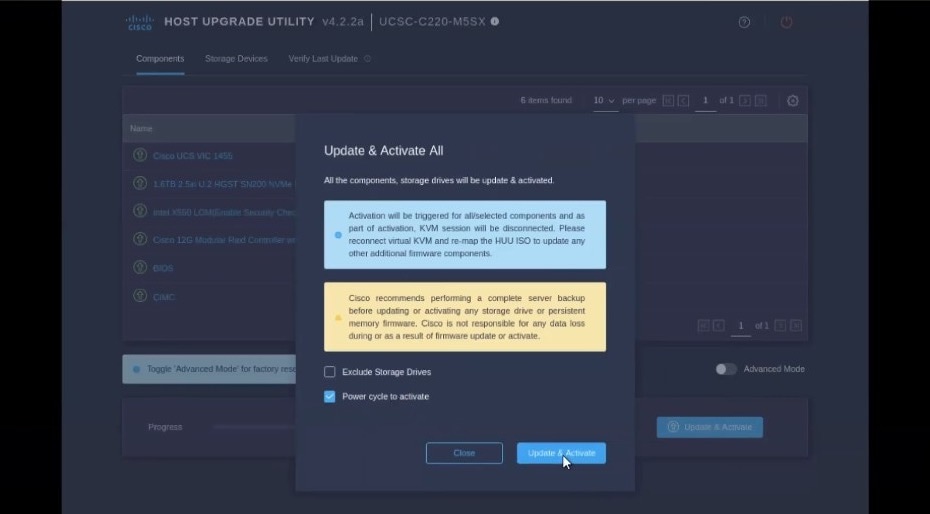Click update icon for Intel X550 LOM row

coord(140,211)
